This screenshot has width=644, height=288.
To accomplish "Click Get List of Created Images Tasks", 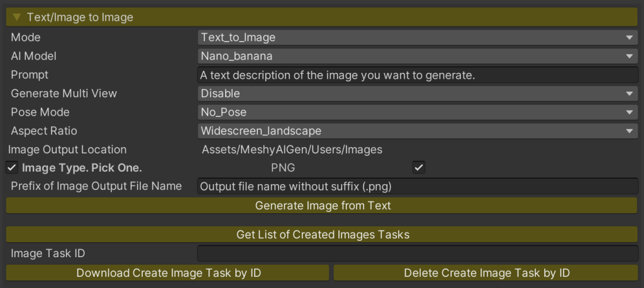I will (x=322, y=235).
